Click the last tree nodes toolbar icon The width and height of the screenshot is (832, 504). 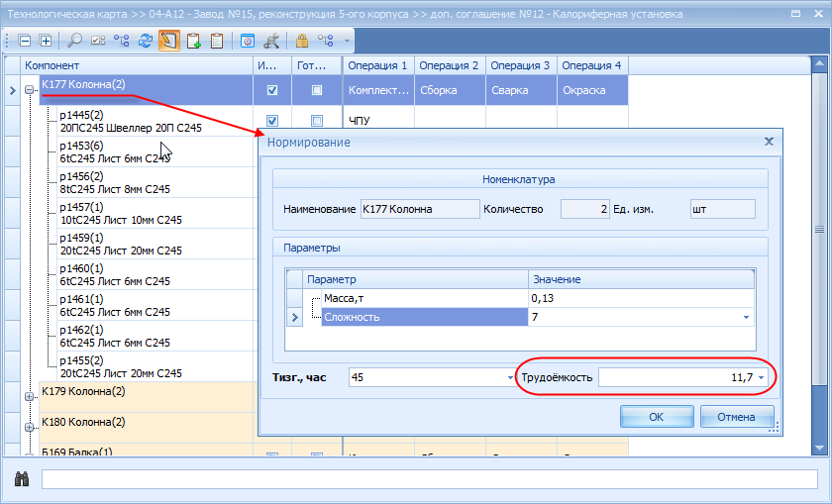point(325,41)
